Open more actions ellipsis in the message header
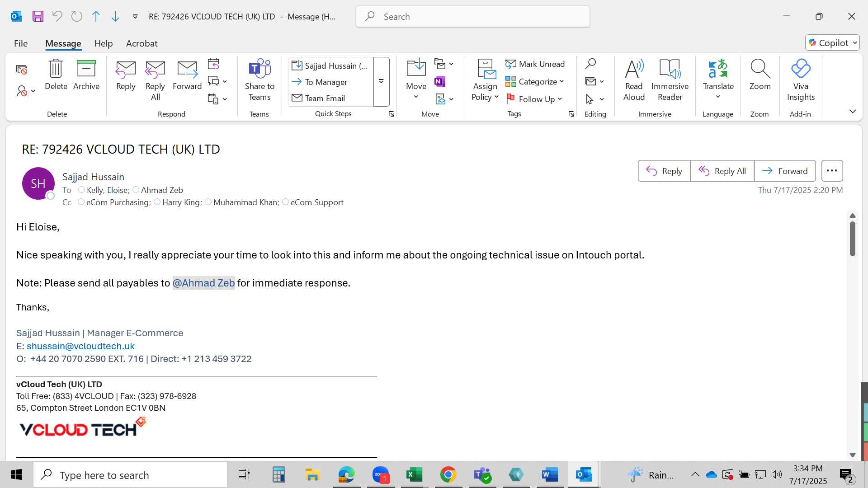Image resolution: width=868 pixels, height=488 pixels. click(832, 171)
